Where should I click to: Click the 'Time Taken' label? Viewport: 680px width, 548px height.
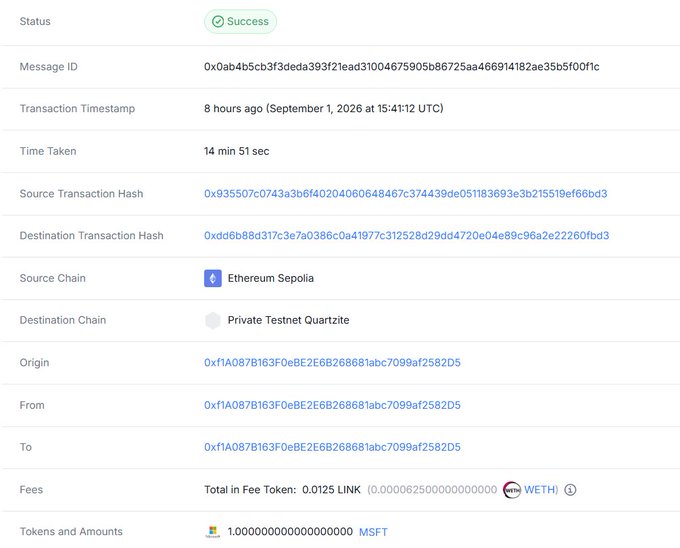(x=48, y=151)
